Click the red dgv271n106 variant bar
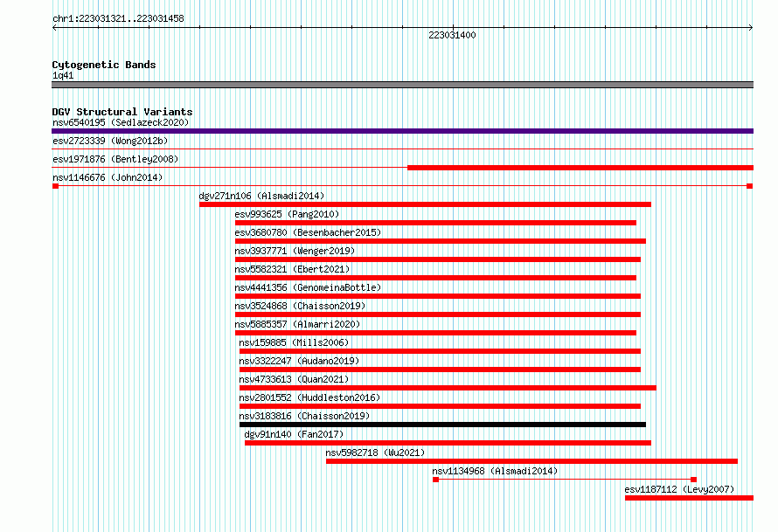Screen dimensions: 778x532 click(425, 204)
